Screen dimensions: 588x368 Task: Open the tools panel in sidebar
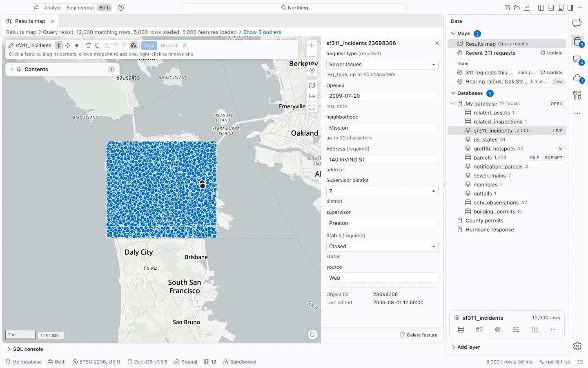pyautogui.click(x=577, y=95)
